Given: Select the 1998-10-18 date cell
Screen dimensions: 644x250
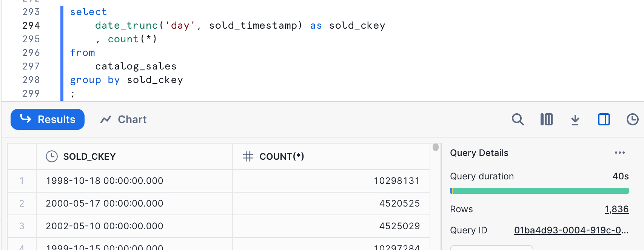Looking at the screenshot, I should [x=105, y=181].
